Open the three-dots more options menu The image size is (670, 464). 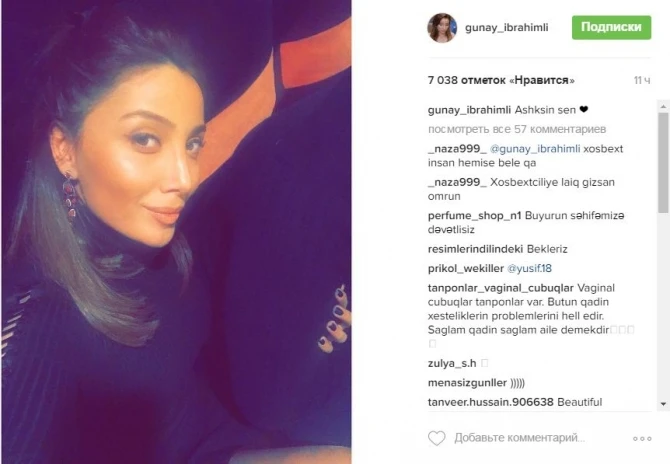(642, 439)
